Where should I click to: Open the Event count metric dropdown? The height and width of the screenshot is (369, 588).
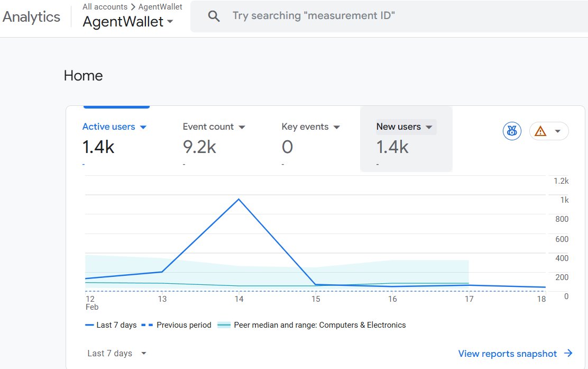coord(242,127)
